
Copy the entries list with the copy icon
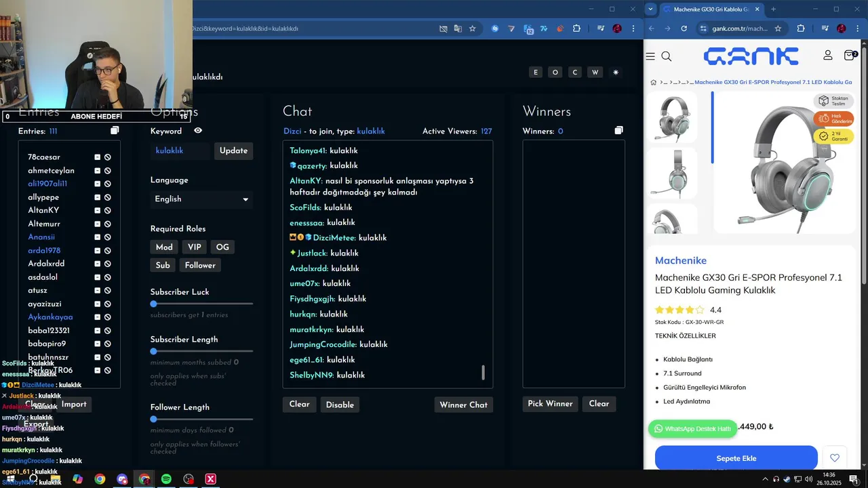click(115, 131)
